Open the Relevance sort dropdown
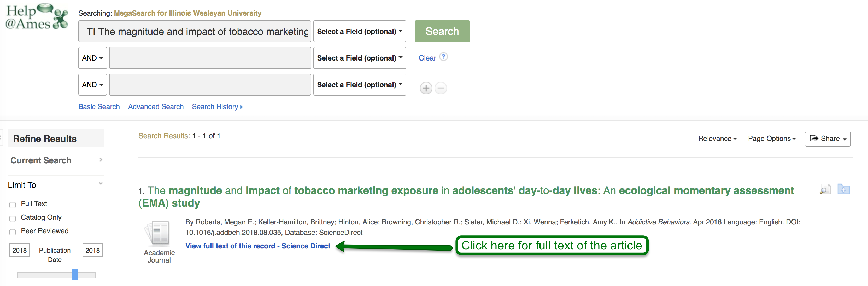Screen dimensions: 868x286 [717, 139]
